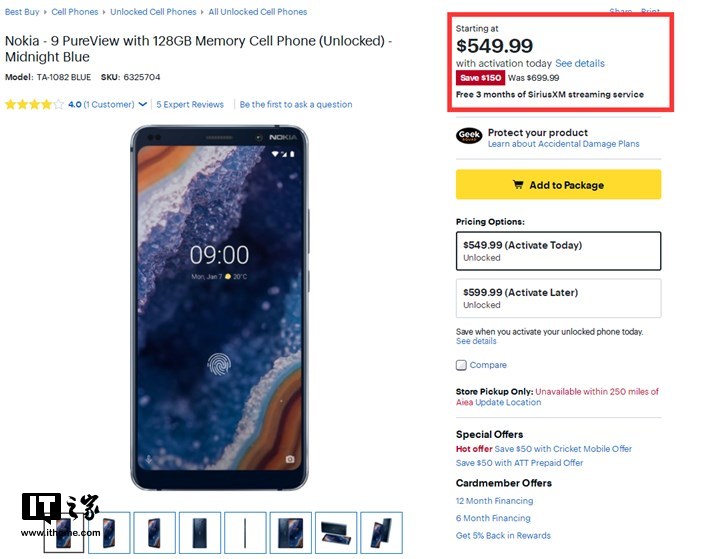This screenshot has width=728, height=559.
Task: Select the folded phone thumbnail image
Action: pos(337,532)
